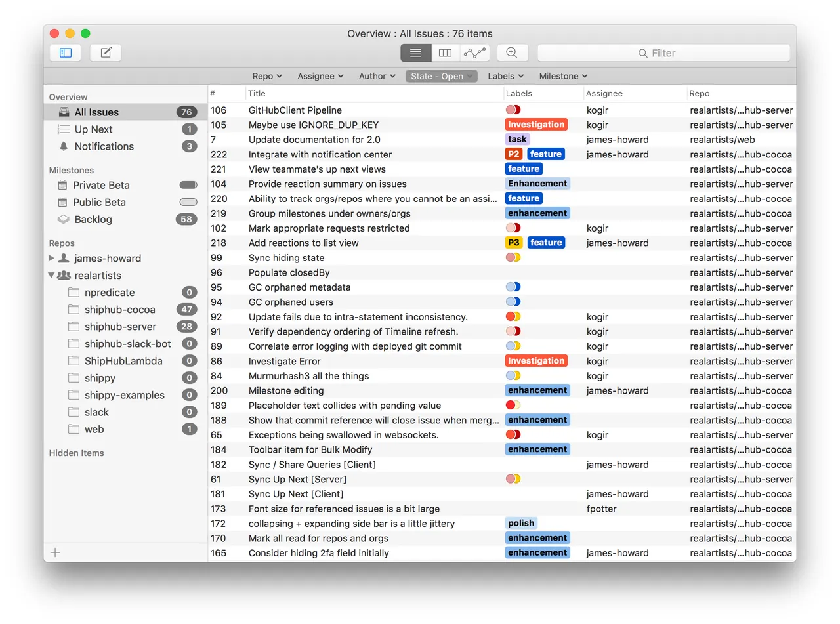This screenshot has height=624, width=840.
Task: Click the james-howard user avatar icon
Action: click(x=64, y=258)
